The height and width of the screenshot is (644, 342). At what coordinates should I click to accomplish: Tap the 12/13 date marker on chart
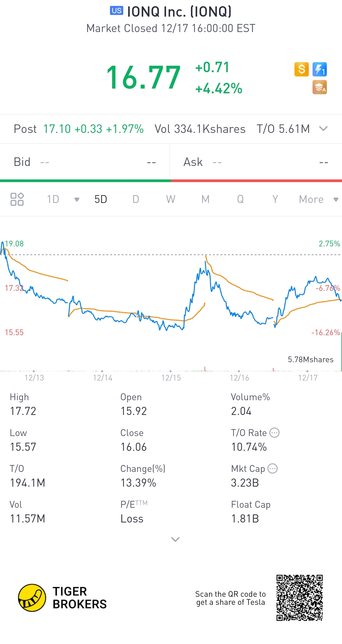pos(34,377)
